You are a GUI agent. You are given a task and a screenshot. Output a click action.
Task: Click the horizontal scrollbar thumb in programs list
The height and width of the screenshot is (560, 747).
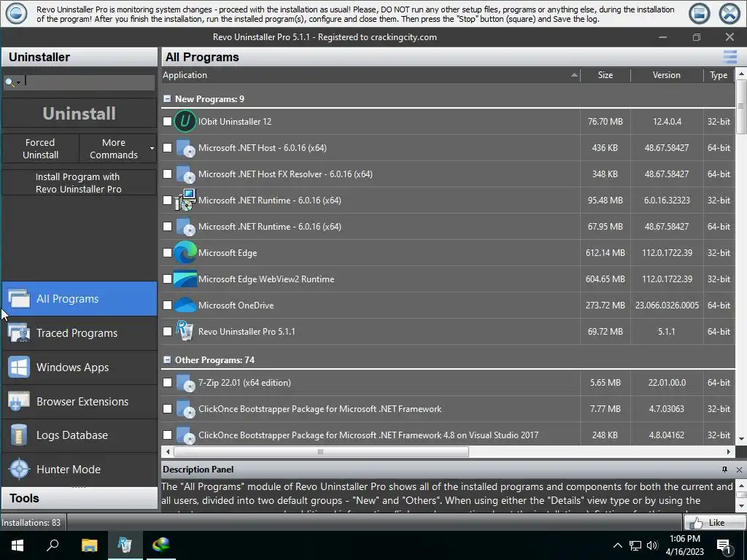click(321, 451)
